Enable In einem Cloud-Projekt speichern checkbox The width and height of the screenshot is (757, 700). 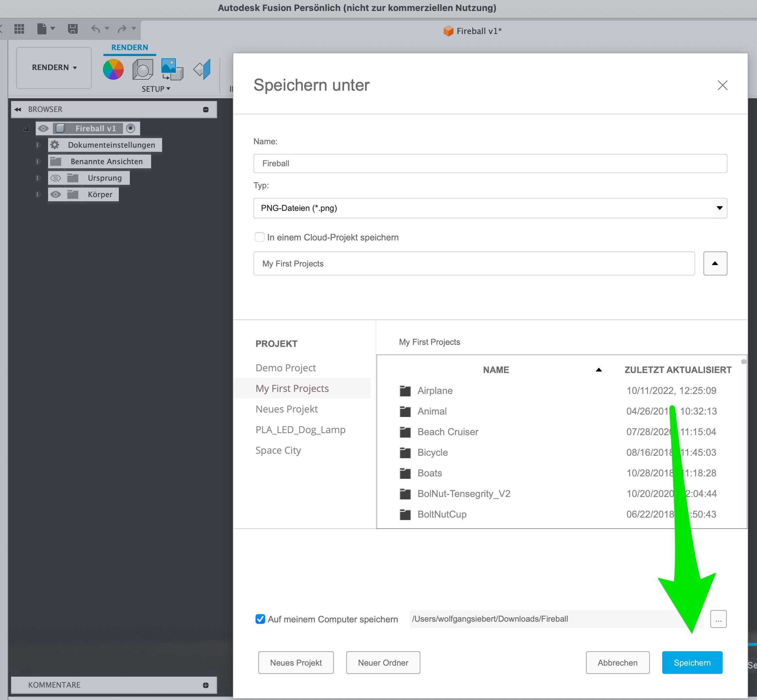pos(260,236)
